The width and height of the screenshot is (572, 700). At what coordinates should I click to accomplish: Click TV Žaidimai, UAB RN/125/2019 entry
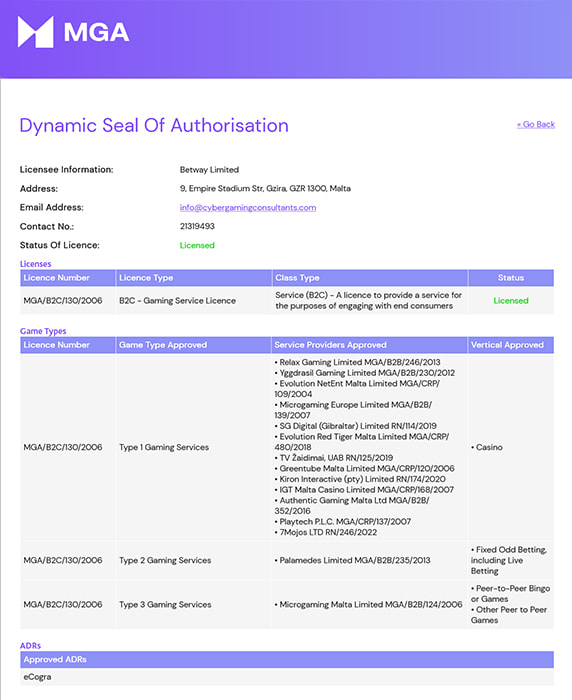[334, 458]
